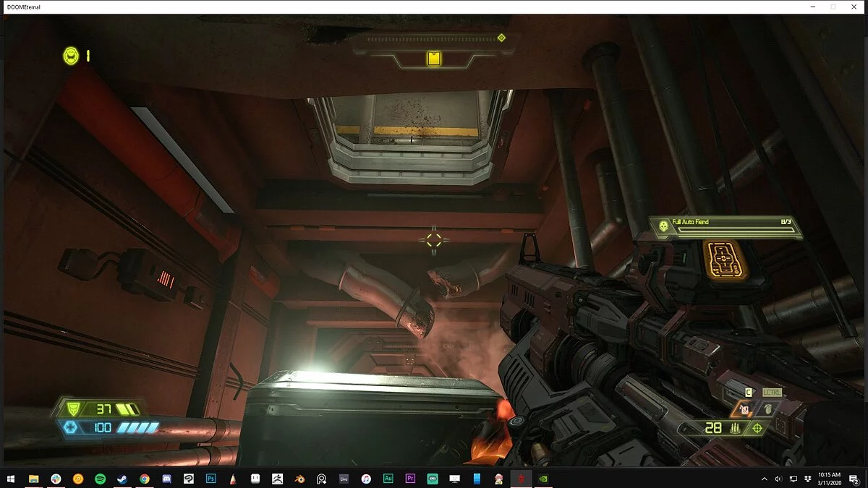Click the blue health cross icon

click(72, 427)
